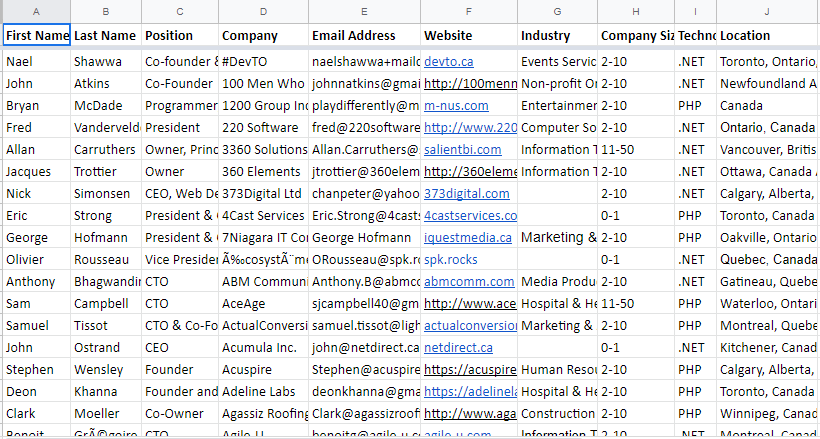
Task: Click the 'Email Address' header cell
Action: pos(365,35)
